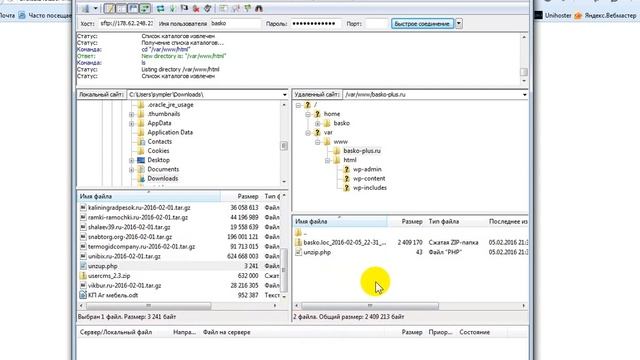Image resolution: width=640 pixels, height=360 pixels.
Task: Open remote file search binoculars
Action: [x=259, y=8]
